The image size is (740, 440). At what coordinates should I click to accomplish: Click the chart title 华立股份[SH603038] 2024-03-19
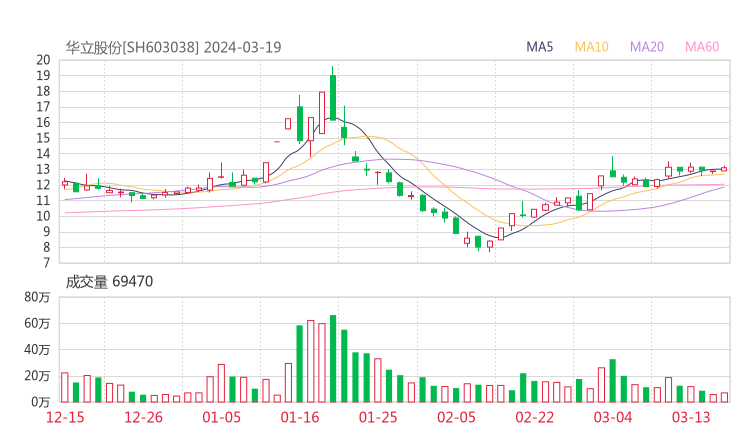(173, 47)
